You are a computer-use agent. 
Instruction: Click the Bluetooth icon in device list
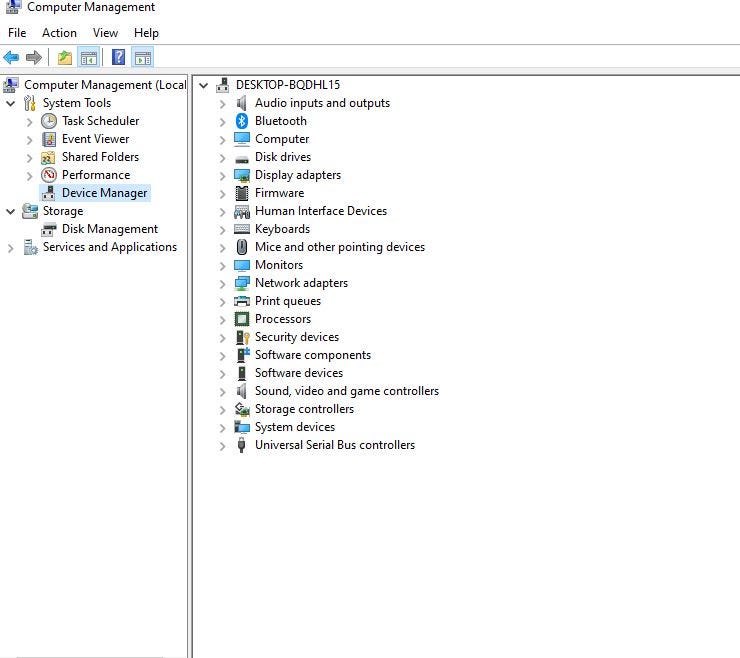(x=242, y=121)
